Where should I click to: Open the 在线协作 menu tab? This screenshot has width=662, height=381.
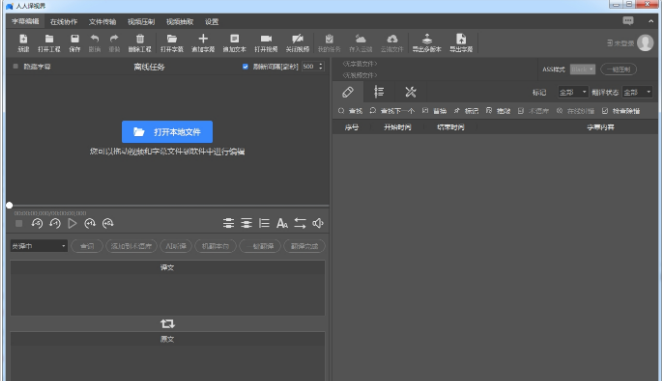[64, 22]
